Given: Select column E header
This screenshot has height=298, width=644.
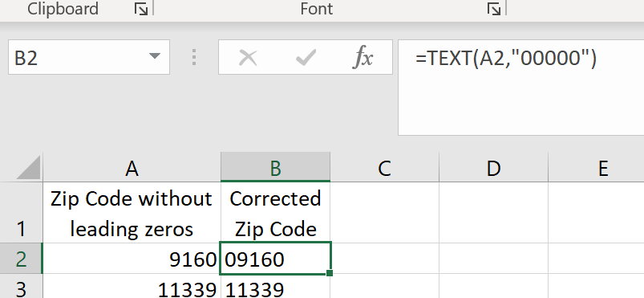Looking at the screenshot, I should coord(596,168).
